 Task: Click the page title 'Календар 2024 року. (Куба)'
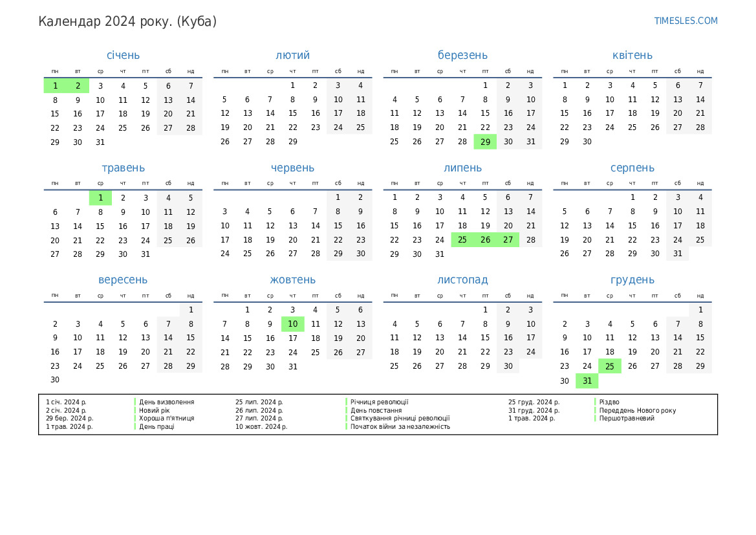tap(127, 22)
